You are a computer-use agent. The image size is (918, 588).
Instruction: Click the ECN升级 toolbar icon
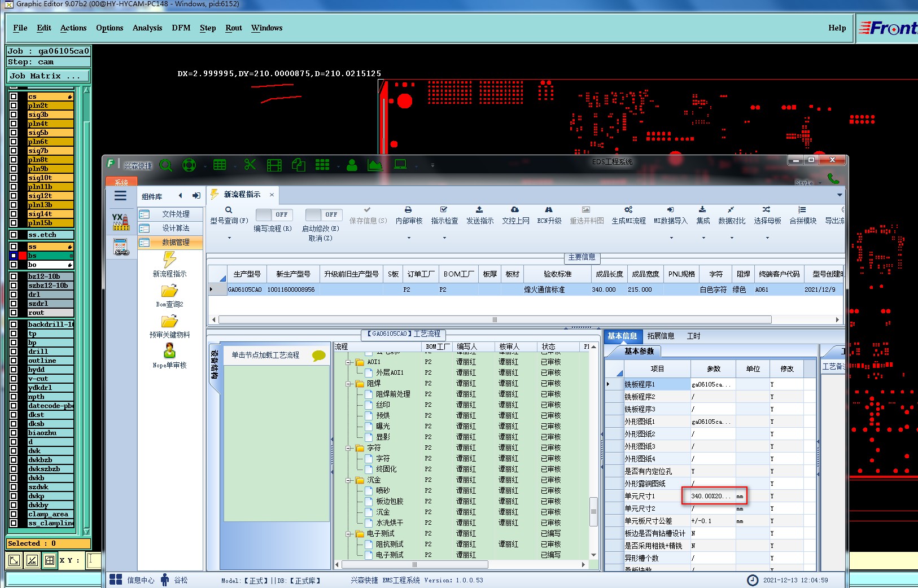click(549, 209)
